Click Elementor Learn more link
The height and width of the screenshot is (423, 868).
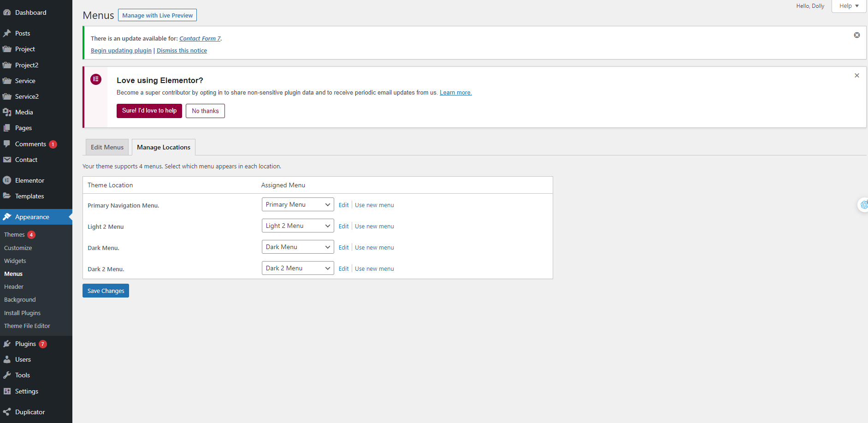455,93
